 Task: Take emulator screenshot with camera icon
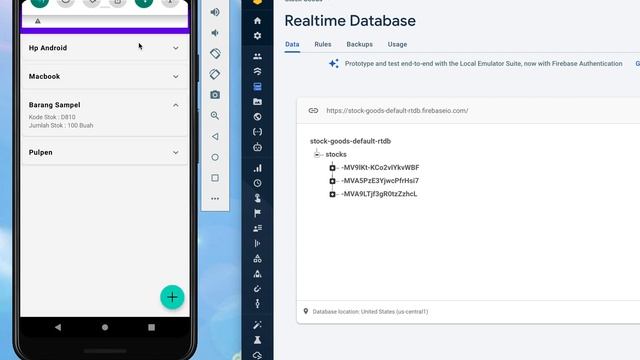pos(215,95)
